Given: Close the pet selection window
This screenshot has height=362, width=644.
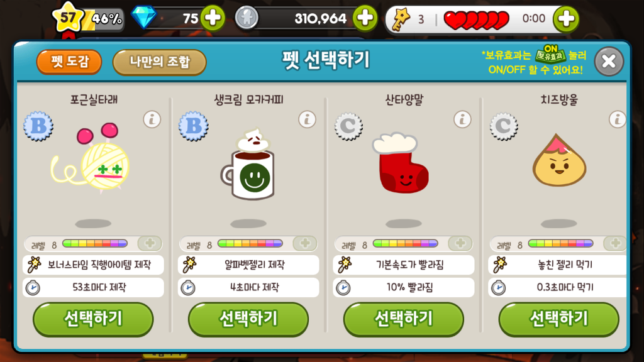Looking at the screenshot, I should point(609,62).
